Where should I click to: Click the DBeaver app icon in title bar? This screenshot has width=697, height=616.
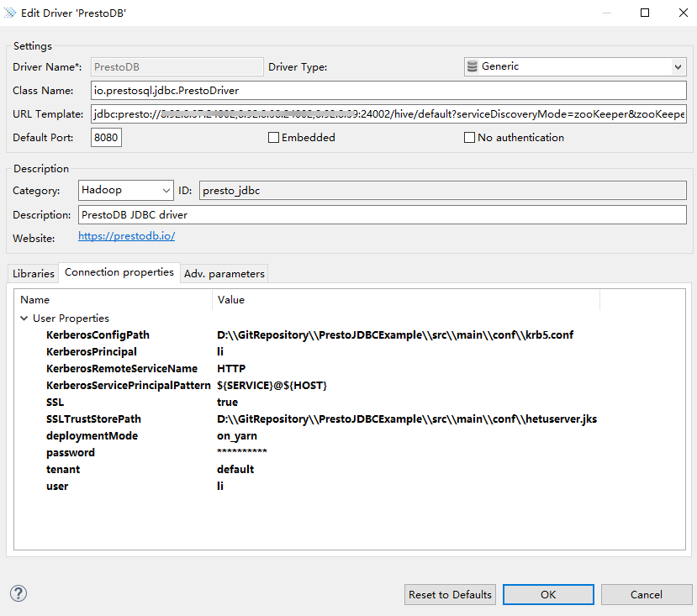coord(10,13)
